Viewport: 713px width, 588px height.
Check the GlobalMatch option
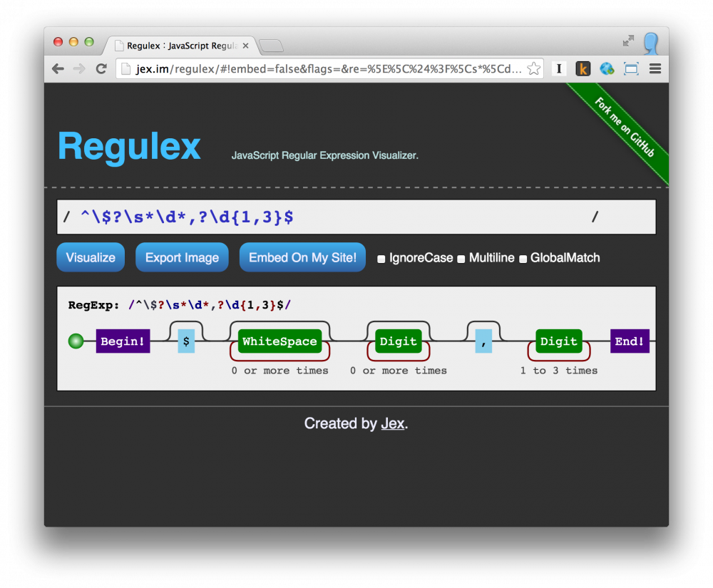click(x=523, y=259)
